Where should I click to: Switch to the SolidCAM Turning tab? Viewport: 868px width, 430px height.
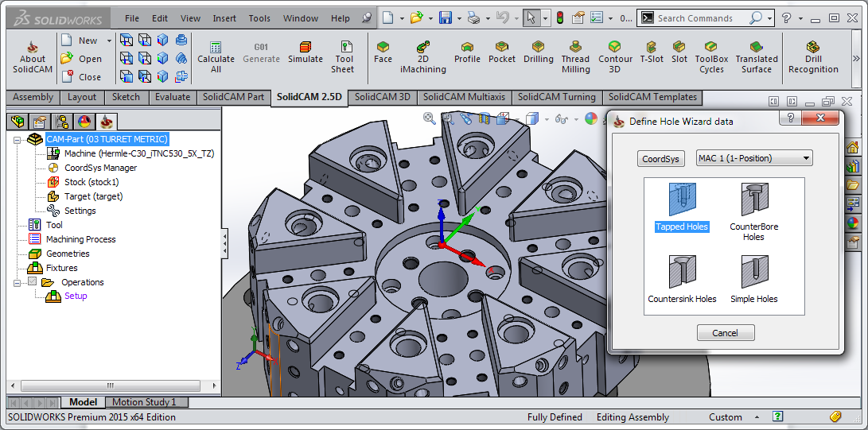(x=557, y=97)
